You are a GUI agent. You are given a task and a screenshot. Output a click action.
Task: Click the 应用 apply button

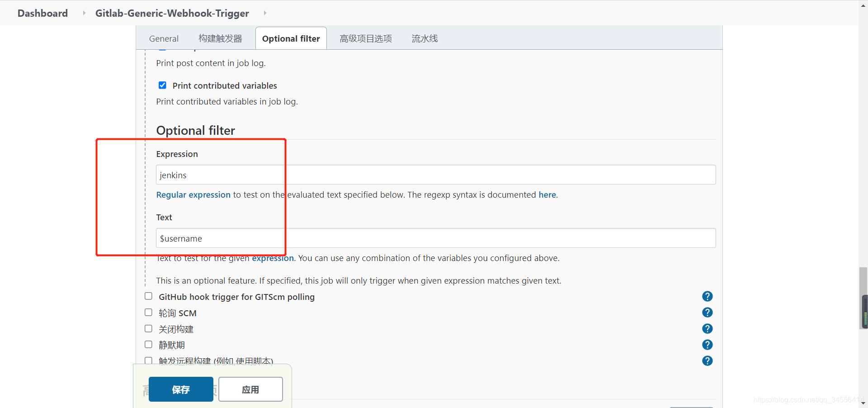[250, 389]
